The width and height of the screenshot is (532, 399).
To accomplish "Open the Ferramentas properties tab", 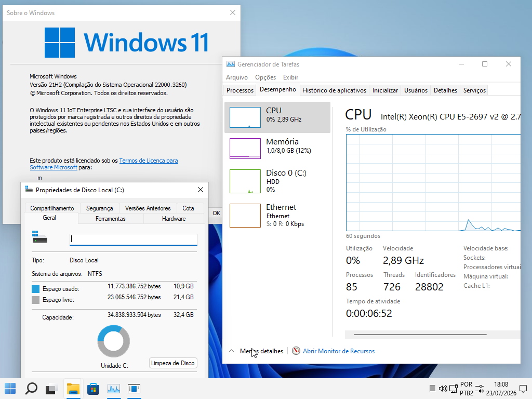I will pos(111,219).
